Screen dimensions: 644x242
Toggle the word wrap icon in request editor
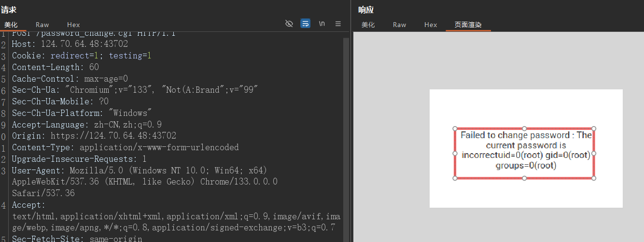[x=305, y=24]
